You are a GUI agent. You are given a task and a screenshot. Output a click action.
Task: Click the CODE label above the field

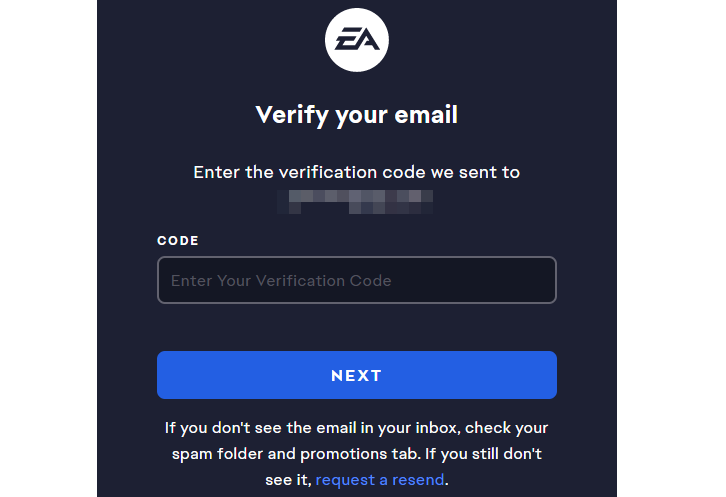tap(178, 241)
